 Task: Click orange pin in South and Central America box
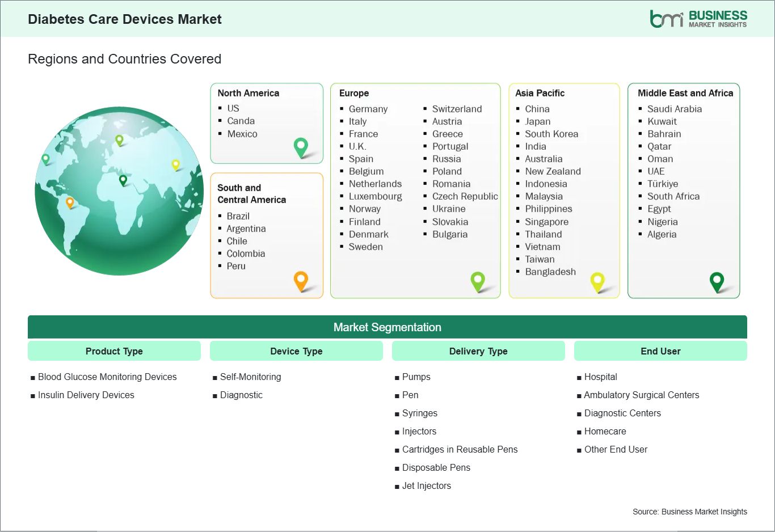301,280
